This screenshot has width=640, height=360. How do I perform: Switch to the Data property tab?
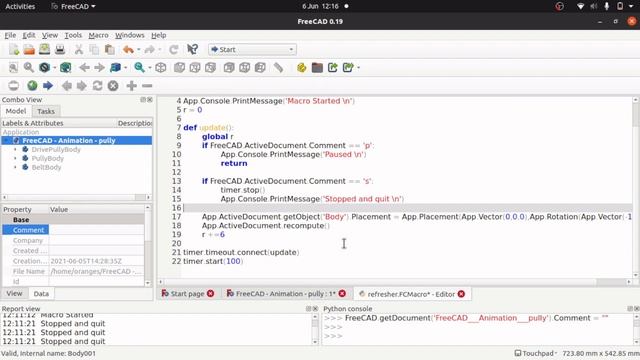pos(41,294)
